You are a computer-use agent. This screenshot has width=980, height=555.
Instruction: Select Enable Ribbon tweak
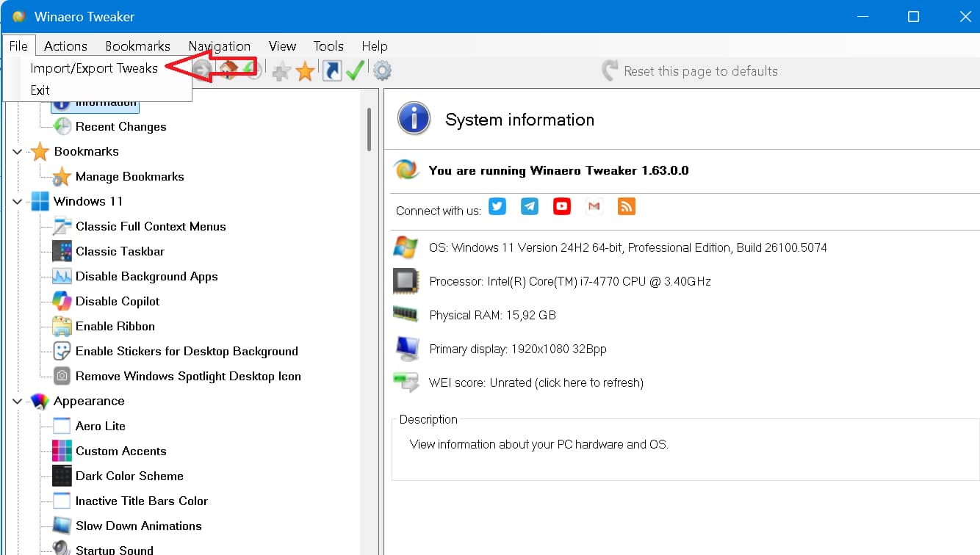coord(115,326)
